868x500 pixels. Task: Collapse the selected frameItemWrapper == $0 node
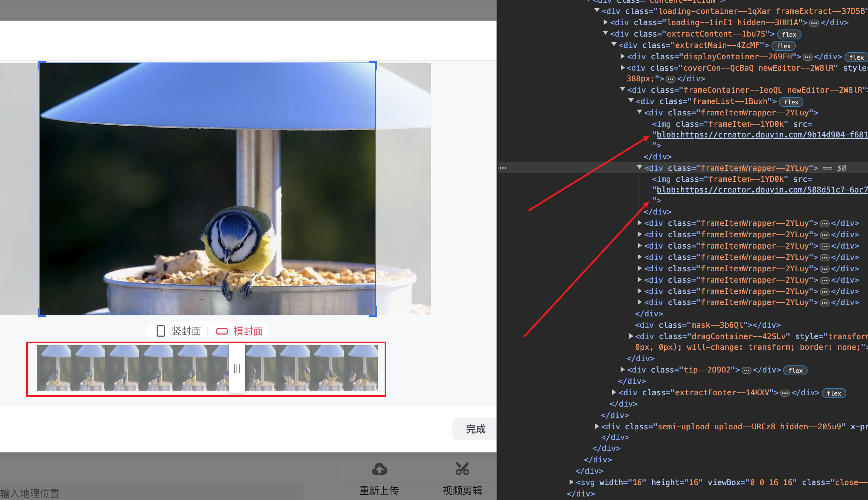point(640,168)
